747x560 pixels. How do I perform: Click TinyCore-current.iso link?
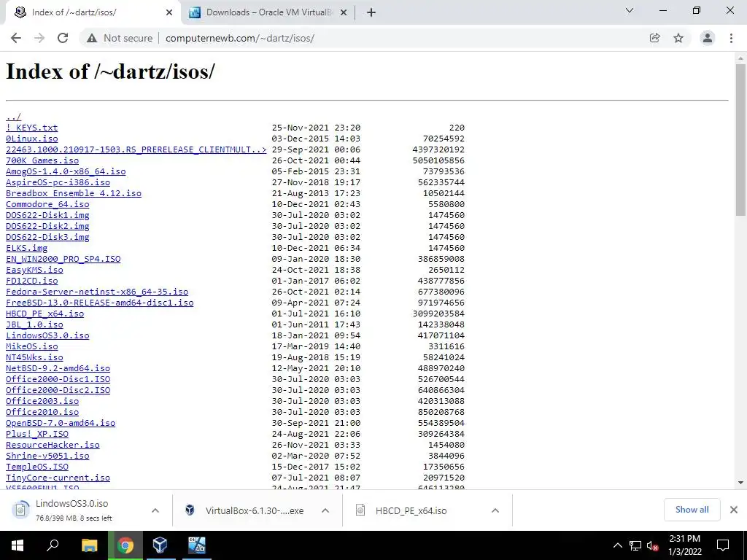tap(58, 478)
